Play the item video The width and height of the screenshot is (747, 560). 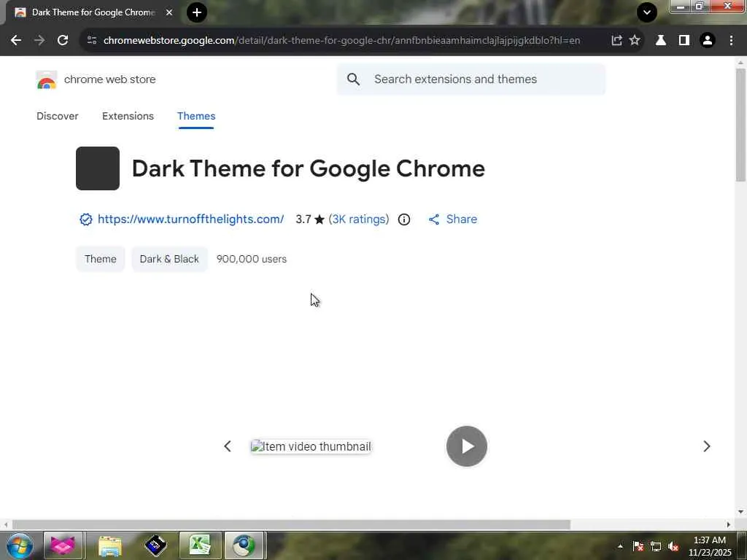[x=467, y=446]
